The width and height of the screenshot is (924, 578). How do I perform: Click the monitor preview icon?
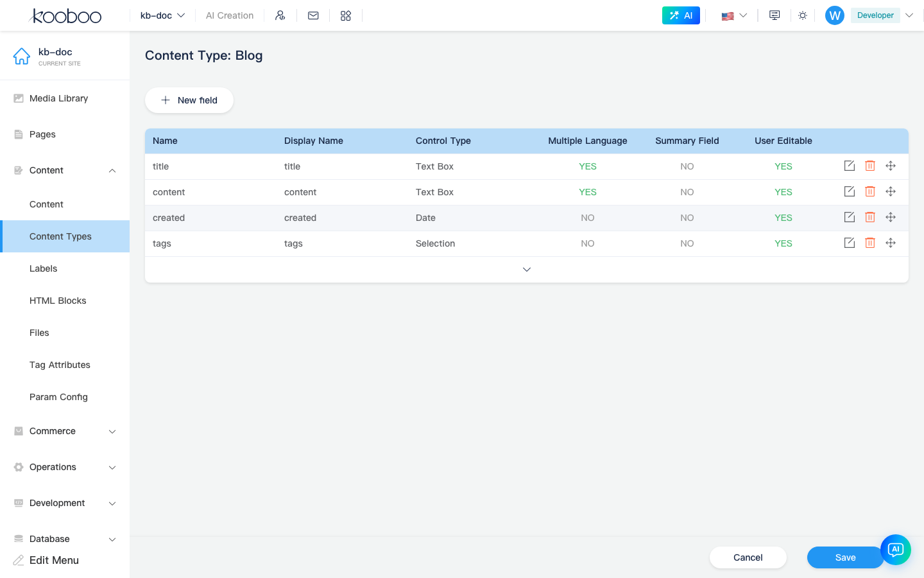[x=774, y=15]
